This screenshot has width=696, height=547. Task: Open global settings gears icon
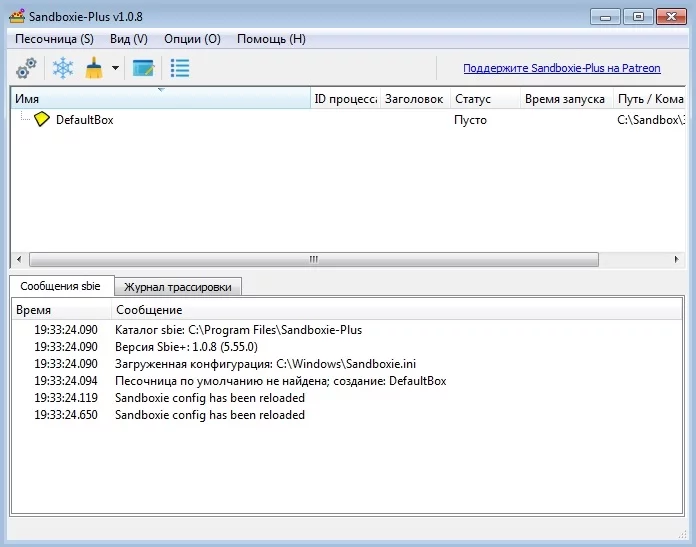click(x=26, y=68)
